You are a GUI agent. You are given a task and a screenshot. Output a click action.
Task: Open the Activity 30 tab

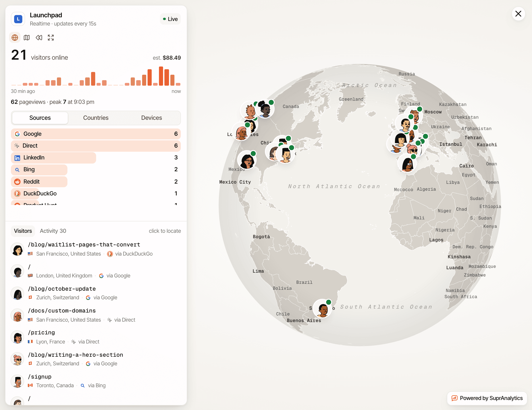(x=53, y=231)
